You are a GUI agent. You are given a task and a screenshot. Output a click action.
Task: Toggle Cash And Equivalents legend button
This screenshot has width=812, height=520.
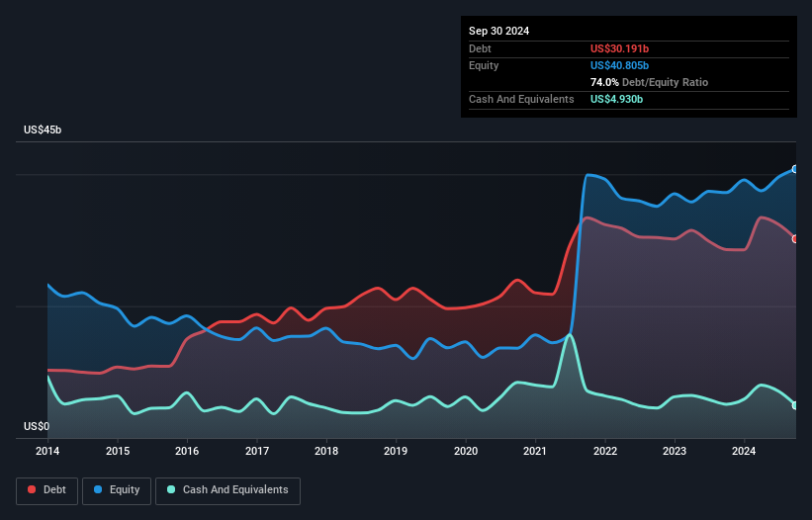point(227,490)
